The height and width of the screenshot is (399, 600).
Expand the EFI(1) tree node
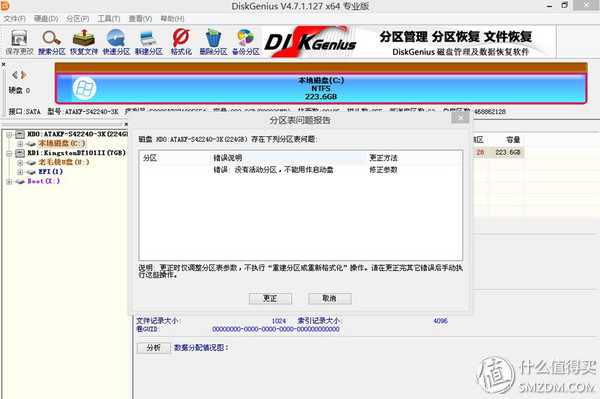click(x=20, y=172)
